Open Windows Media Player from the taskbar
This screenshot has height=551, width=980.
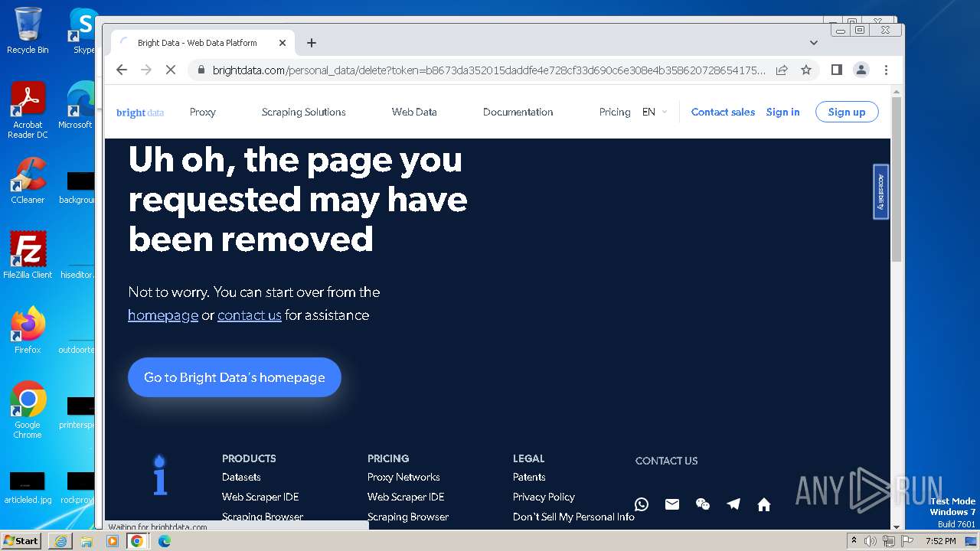113,541
